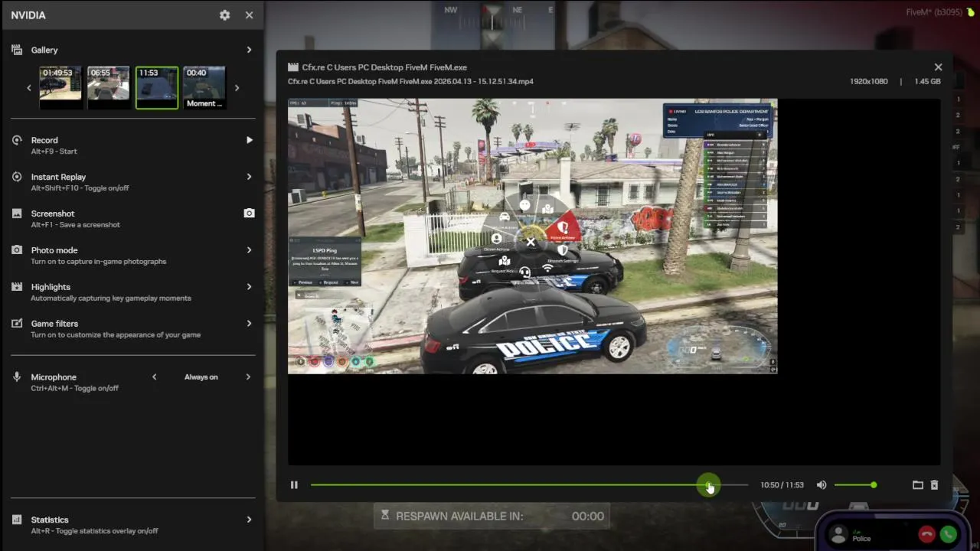Click the Statistics icon
This screenshot has width=980, height=551.
(x=17, y=520)
